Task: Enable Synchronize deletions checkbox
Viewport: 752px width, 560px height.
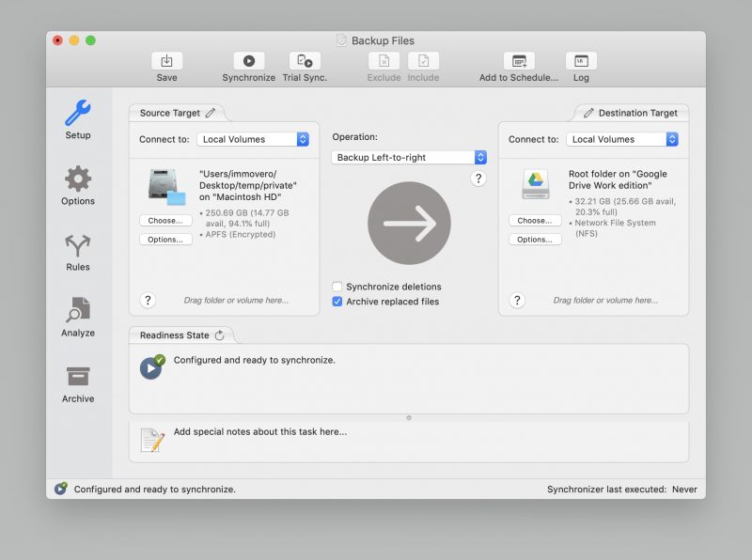Action: click(337, 287)
